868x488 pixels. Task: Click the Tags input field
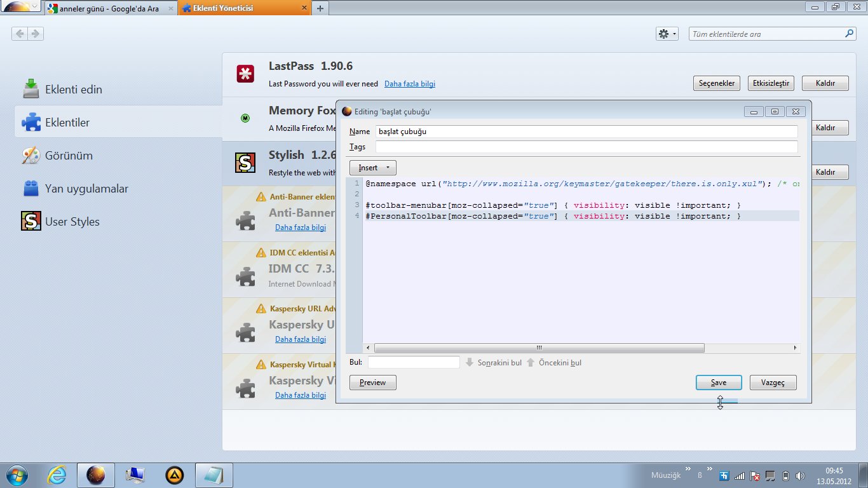587,147
